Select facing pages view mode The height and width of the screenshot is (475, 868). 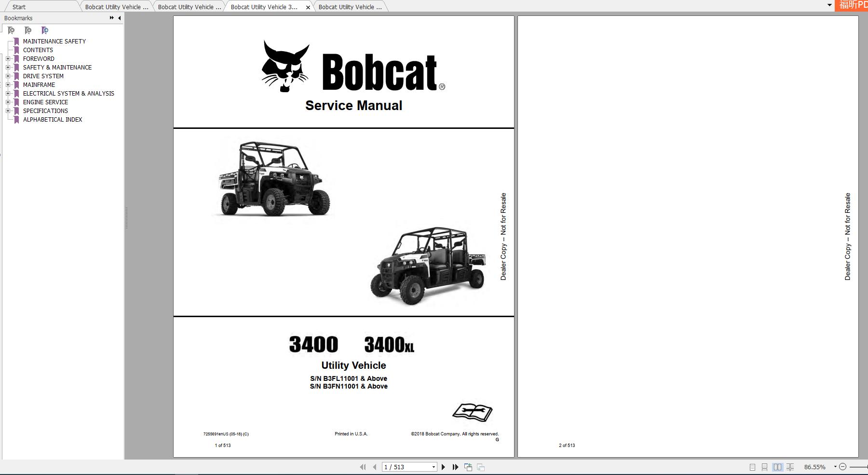coord(777,467)
